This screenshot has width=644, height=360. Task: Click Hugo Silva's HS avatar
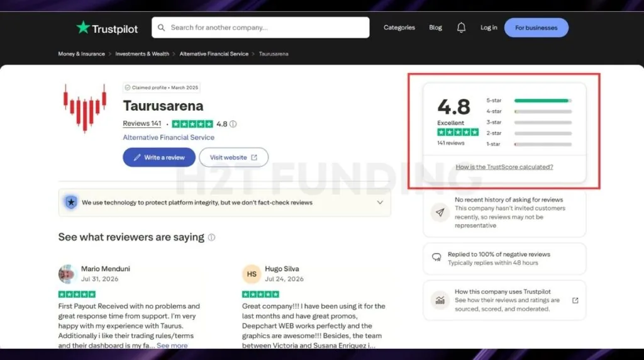point(252,274)
